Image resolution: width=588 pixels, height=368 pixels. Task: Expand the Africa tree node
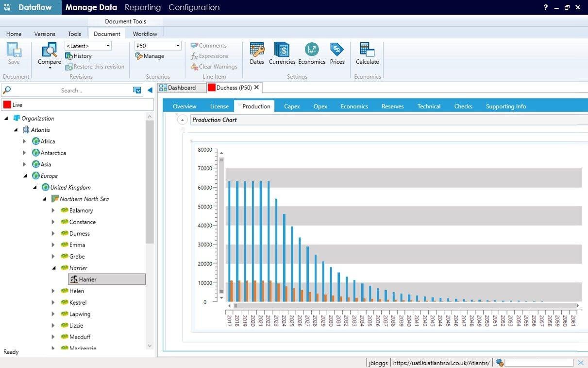25,141
